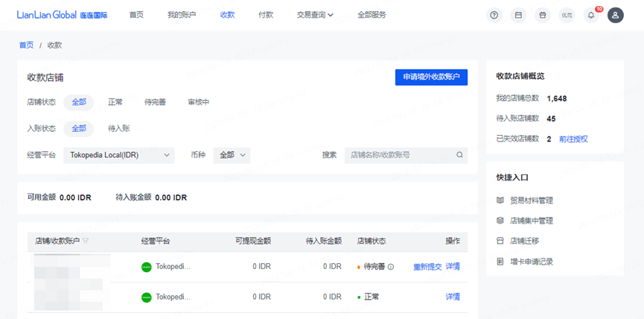
Task: Click 增卡申请记录 list icon
Action: 500,262
